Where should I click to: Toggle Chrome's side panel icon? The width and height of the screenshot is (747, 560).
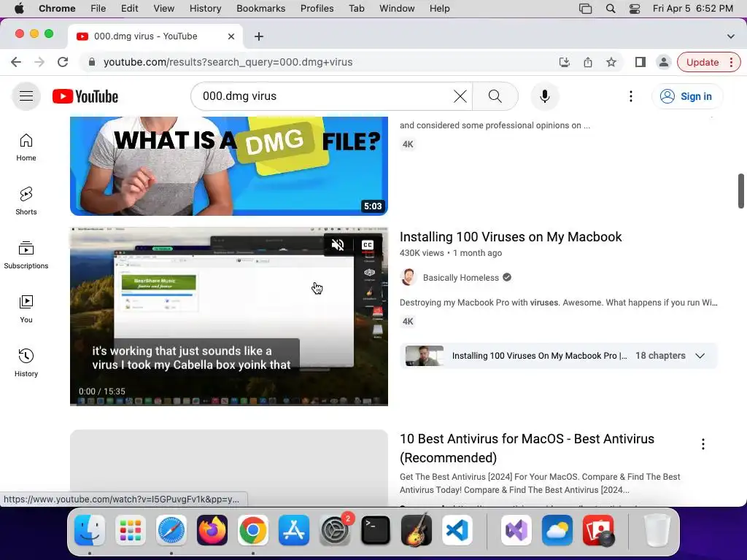640,62
